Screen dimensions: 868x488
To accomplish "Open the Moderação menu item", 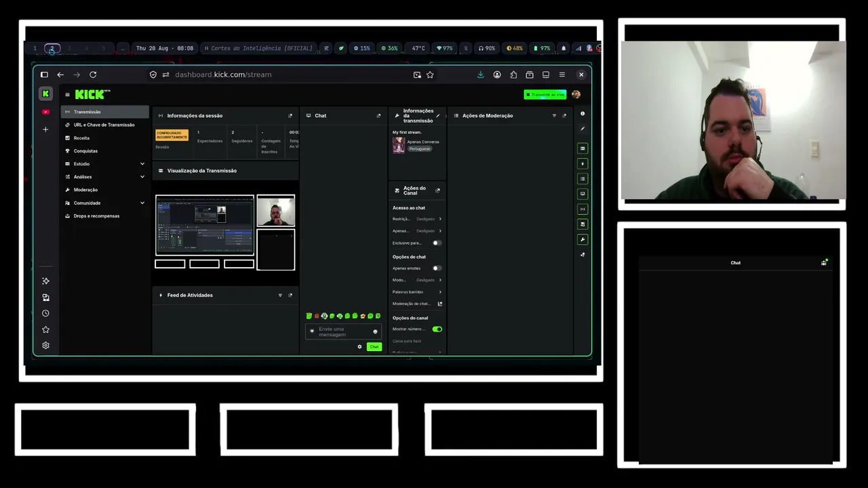I will (105, 190).
